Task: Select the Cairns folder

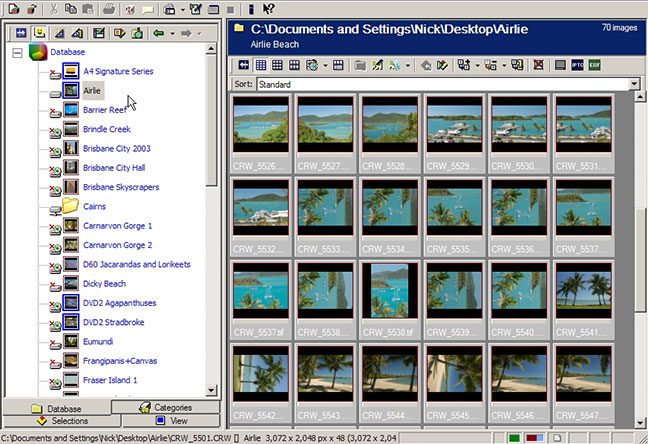Action: coord(94,207)
